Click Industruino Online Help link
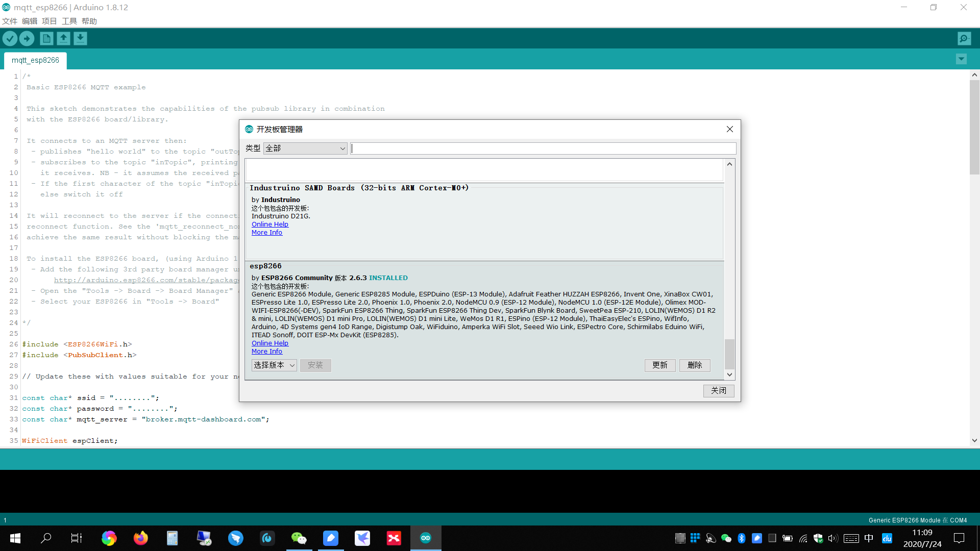The height and width of the screenshot is (551, 980). point(269,224)
